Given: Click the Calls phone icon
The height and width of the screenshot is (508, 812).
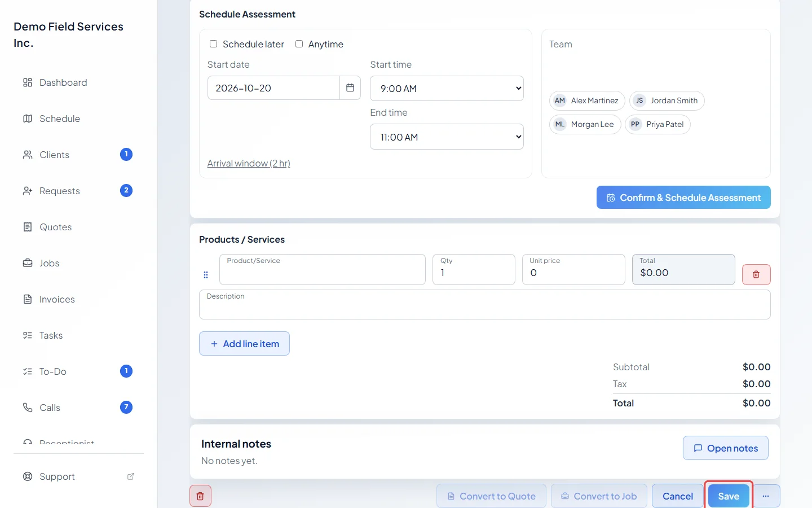Looking at the screenshot, I should pos(28,408).
